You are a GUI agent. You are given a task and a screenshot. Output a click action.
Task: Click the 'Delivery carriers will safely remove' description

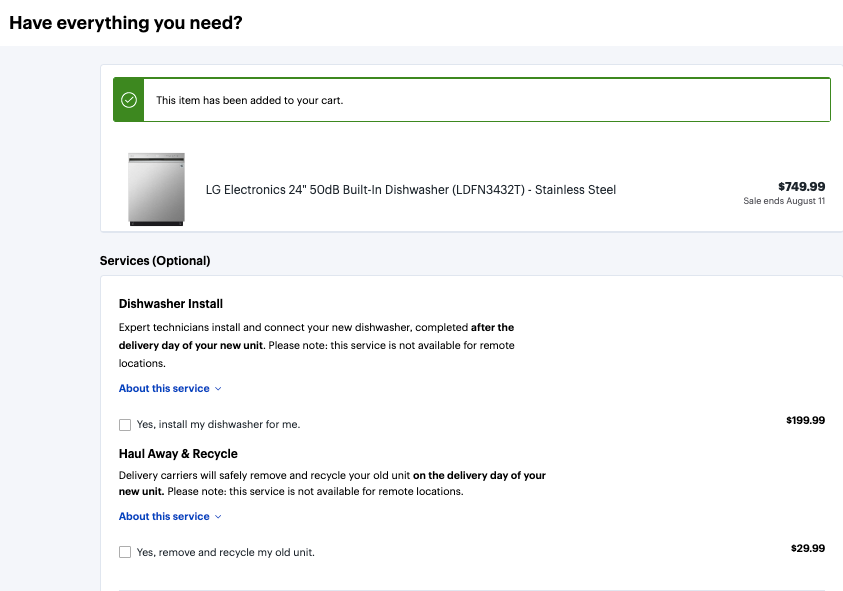332,483
